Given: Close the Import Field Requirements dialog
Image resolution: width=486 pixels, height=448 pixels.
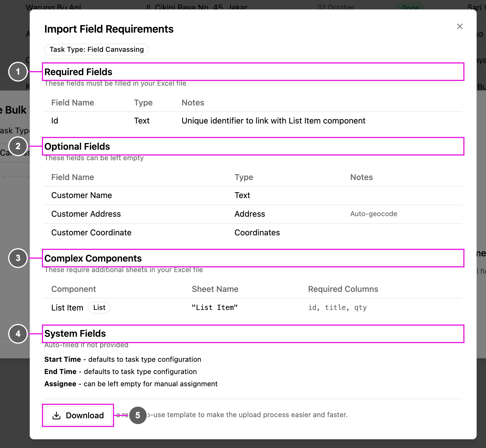Looking at the screenshot, I should pyautogui.click(x=460, y=27).
